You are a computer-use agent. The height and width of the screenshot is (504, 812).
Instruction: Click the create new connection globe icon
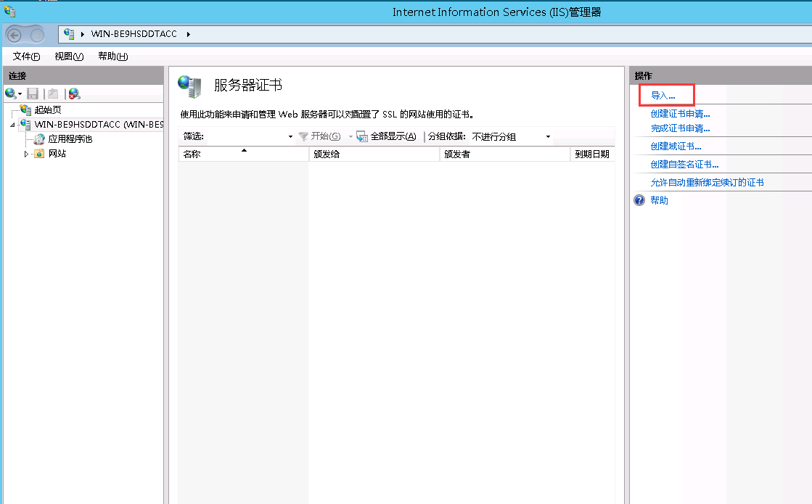click(x=10, y=94)
